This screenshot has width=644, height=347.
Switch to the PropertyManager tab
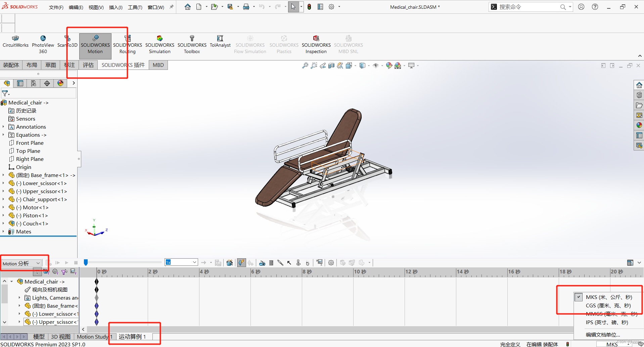(x=20, y=83)
